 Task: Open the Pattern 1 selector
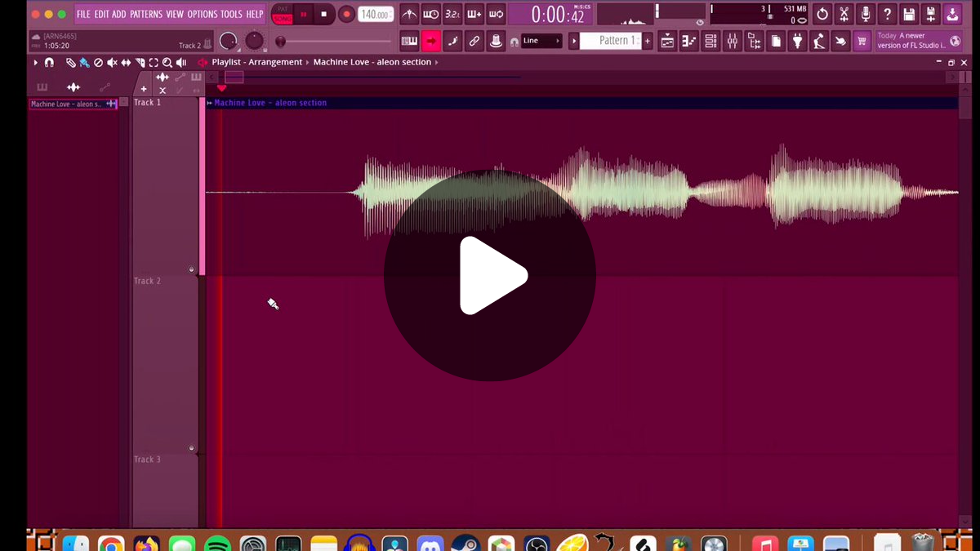point(610,41)
